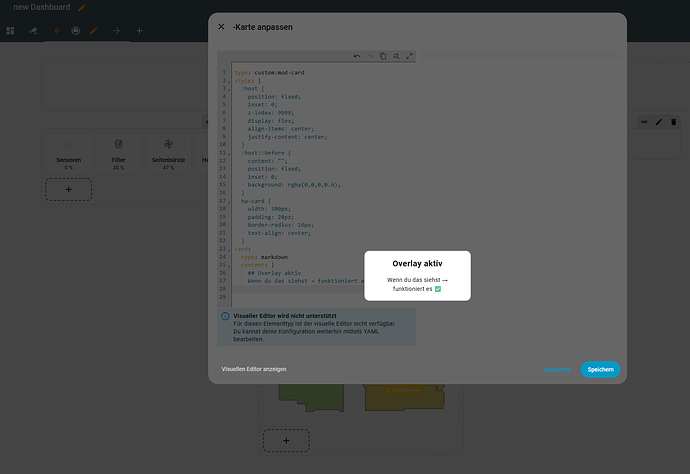Click the info icon in editor notice

tap(225, 316)
